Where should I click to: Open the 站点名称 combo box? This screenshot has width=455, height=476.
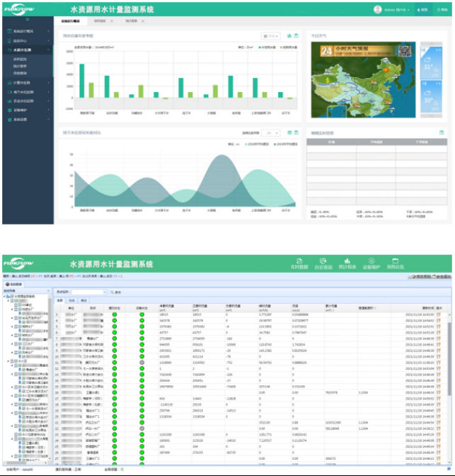[x=89, y=292]
